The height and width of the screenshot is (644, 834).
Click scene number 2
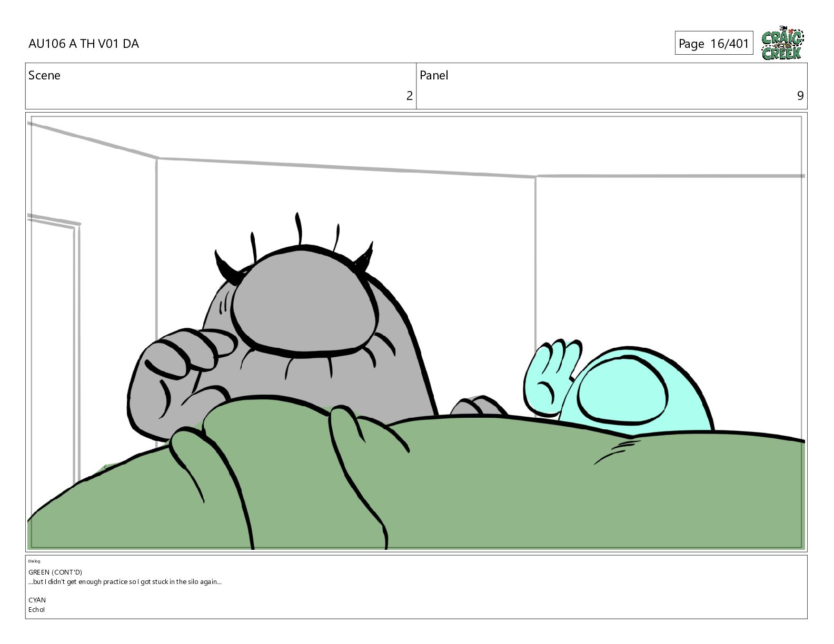pos(410,96)
